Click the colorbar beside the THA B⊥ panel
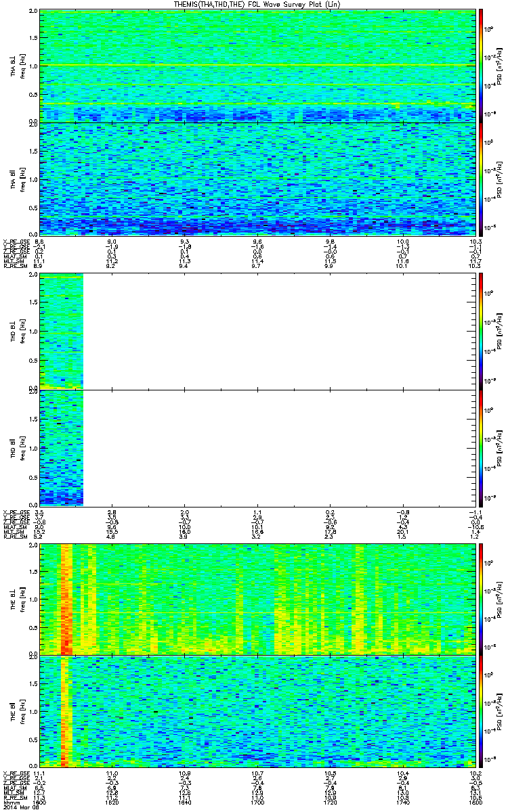The height and width of the screenshot is (812, 508). pos(482,65)
